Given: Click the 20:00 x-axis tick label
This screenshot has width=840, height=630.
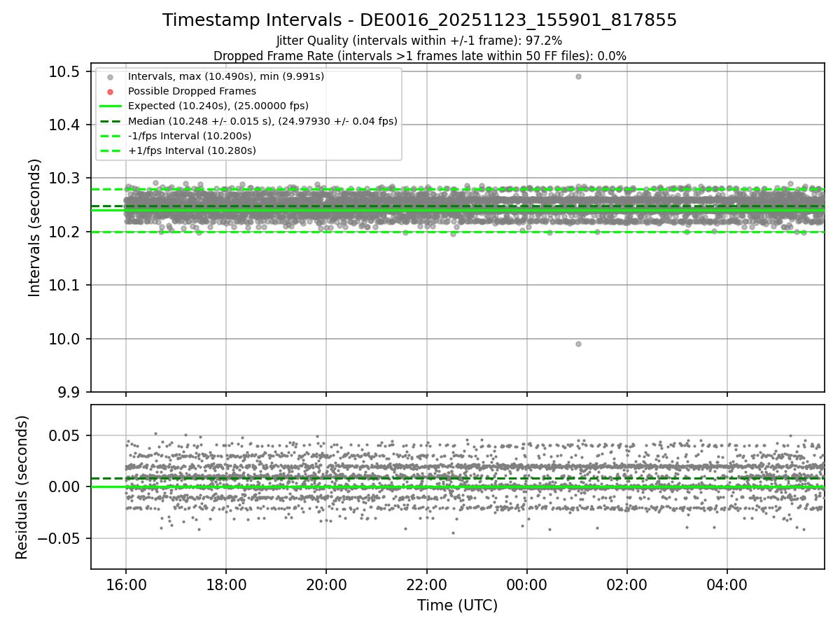Looking at the screenshot, I should (x=326, y=584).
